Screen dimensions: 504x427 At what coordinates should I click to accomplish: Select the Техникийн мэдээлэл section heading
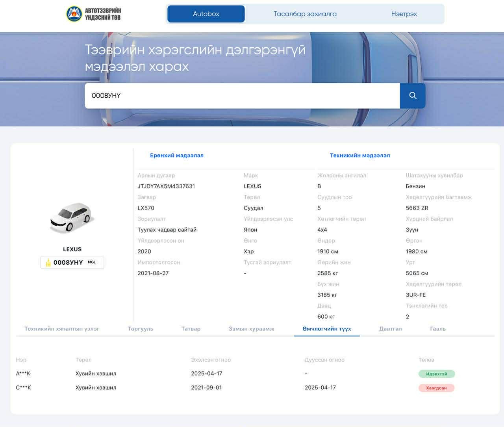coord(359,155)
